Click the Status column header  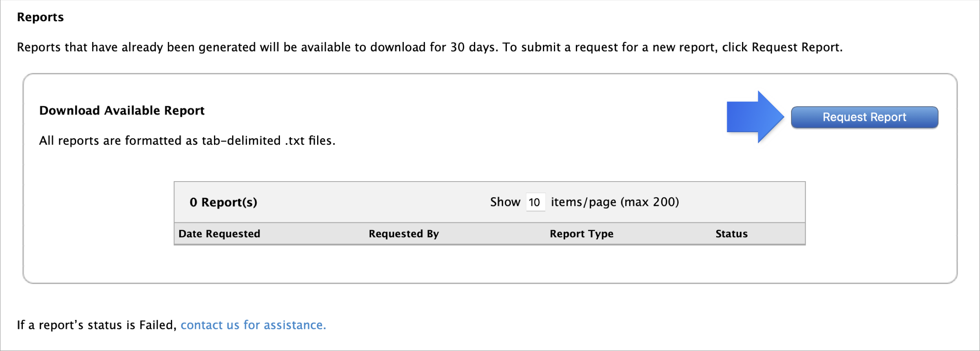point(731,234)
